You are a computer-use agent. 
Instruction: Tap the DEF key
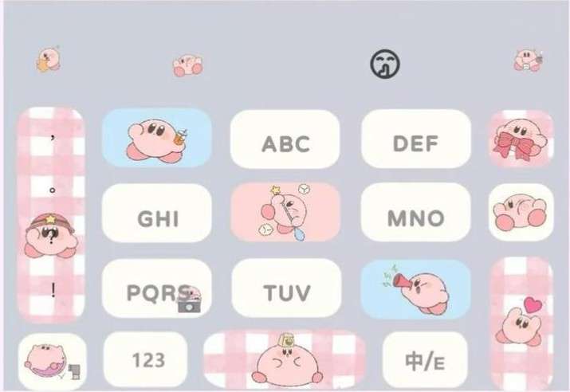(416, 139)
